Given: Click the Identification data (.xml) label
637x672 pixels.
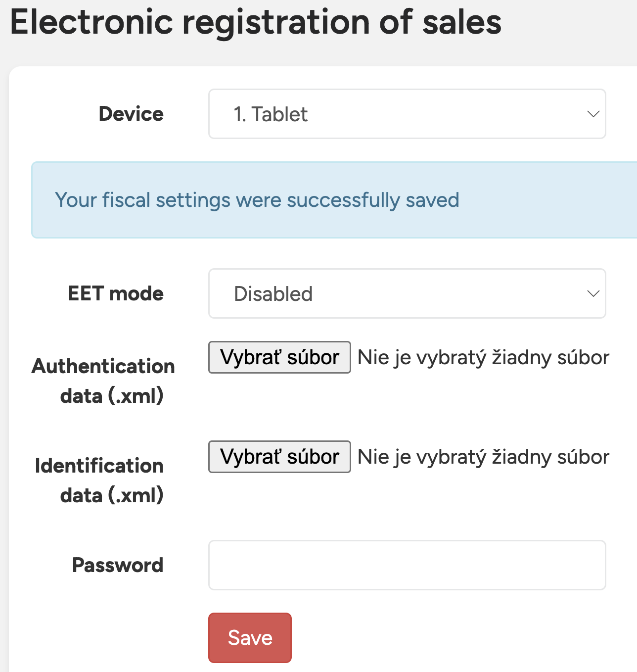Looking at the screenshot, I should [x=99, y=480].
